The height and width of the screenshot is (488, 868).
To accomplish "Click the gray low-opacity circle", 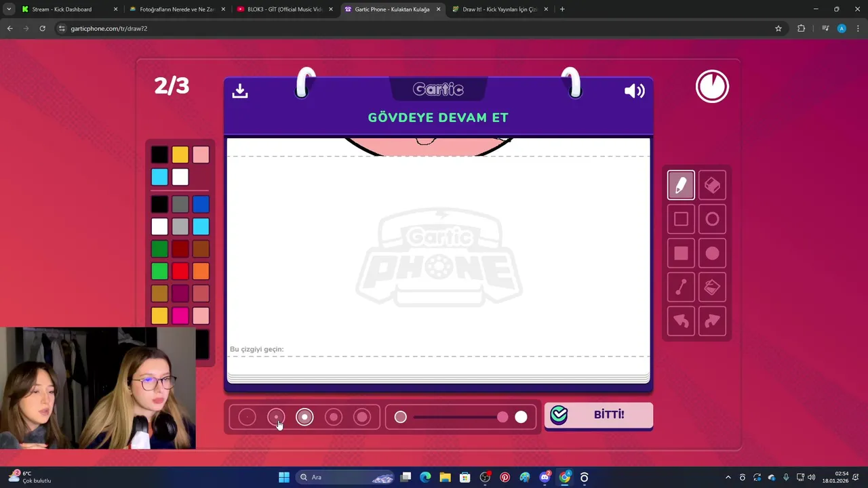I will [401, 417].
